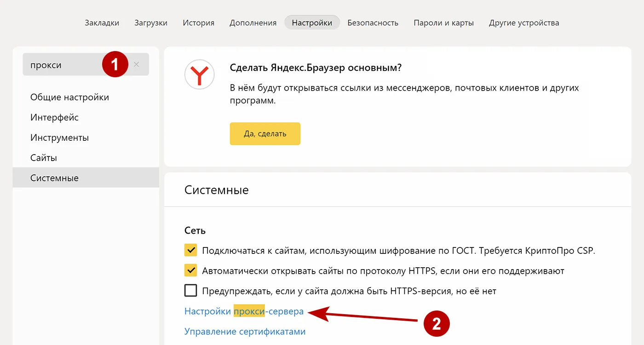
Task: Click the Yandex Browser logo icon
Action: [199, 75]
